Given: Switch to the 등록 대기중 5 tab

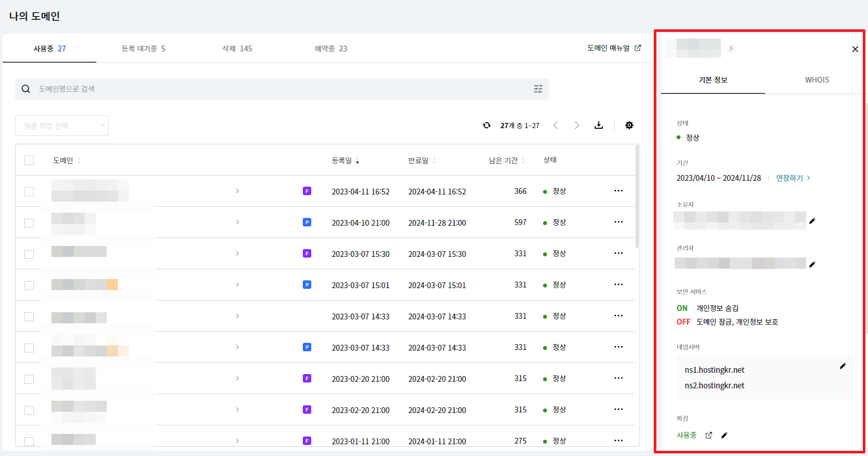Looking at the screenshot, I should click(143, 49).
